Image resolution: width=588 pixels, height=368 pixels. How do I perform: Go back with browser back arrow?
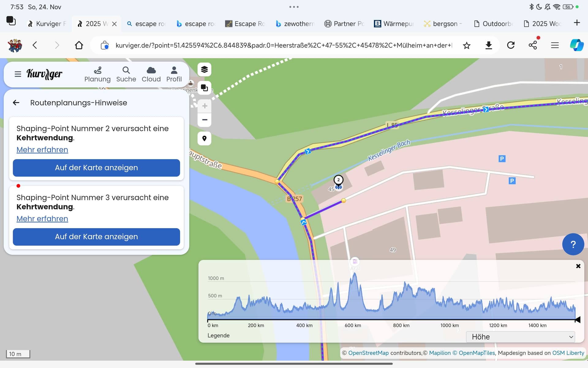[35, 45]
